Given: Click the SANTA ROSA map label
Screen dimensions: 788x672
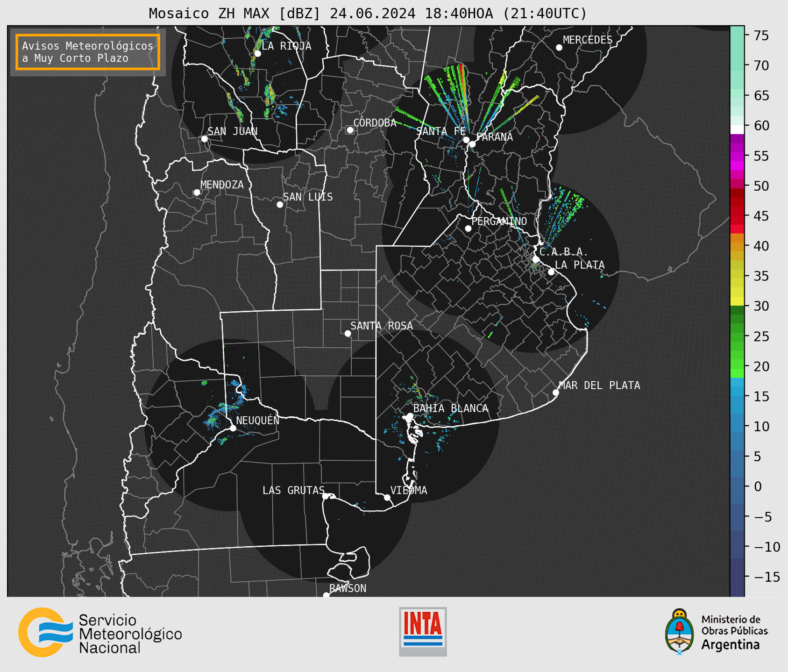Looking at the screenshot, I should tap(382, 326).
